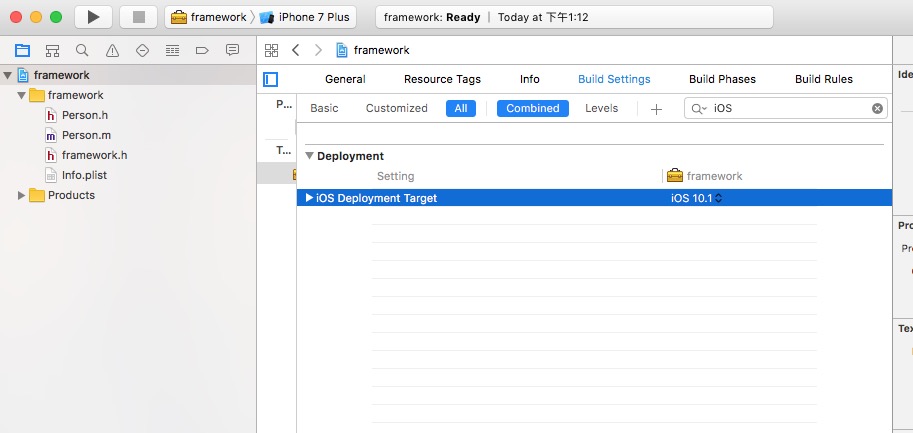The image size is (913, 433).
Task: Stop the running task with the Stop button
Action: tap(139, 17)
